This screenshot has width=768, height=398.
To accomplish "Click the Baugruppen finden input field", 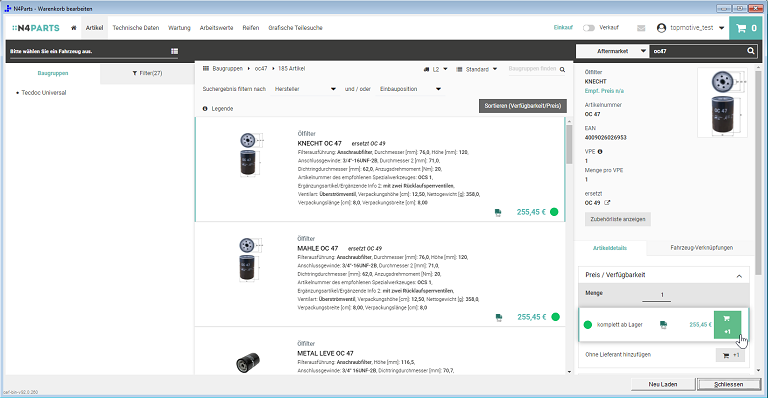I will [x=532, y=69].
